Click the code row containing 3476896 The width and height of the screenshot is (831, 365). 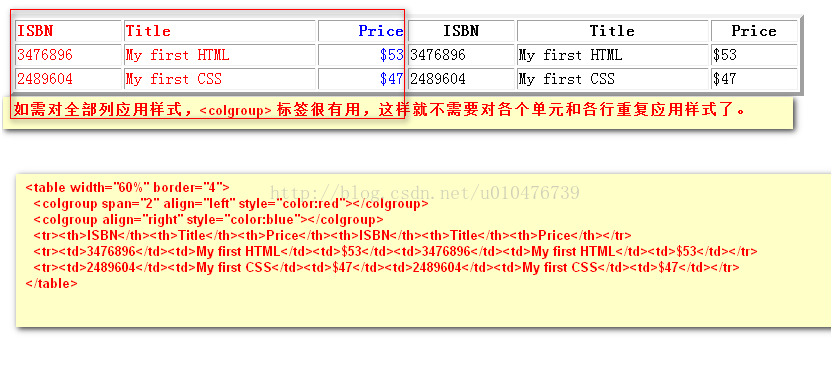pos(395,251)
